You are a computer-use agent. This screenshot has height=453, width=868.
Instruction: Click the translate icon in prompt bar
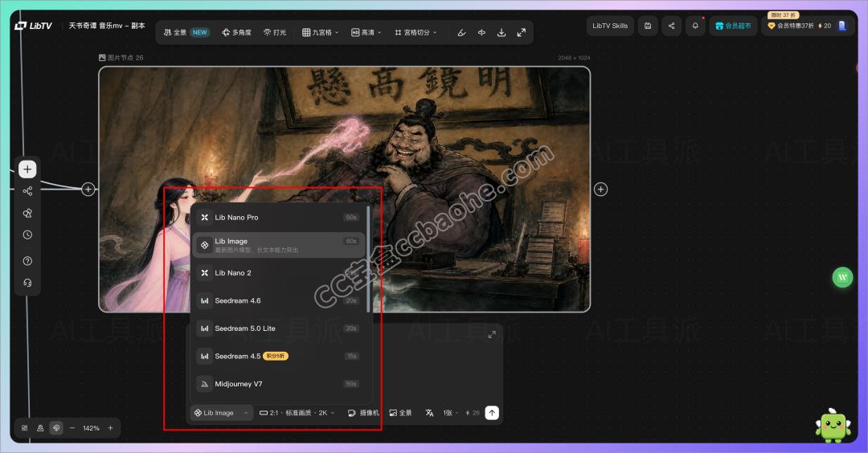429,413
